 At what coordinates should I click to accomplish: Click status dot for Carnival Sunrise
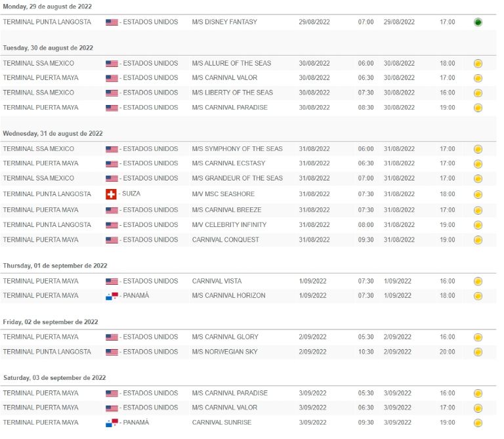coord(478,423)
